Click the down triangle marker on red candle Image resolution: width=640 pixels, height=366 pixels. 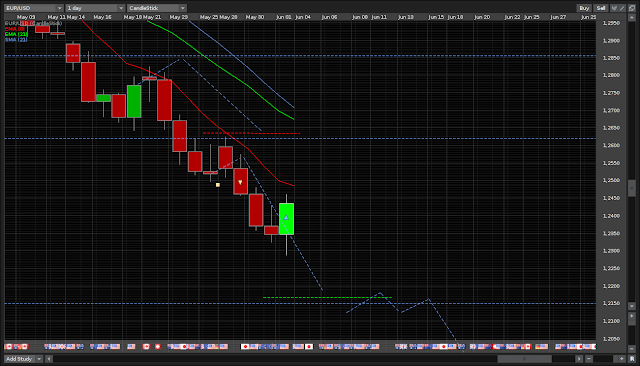tap(240, 182)
